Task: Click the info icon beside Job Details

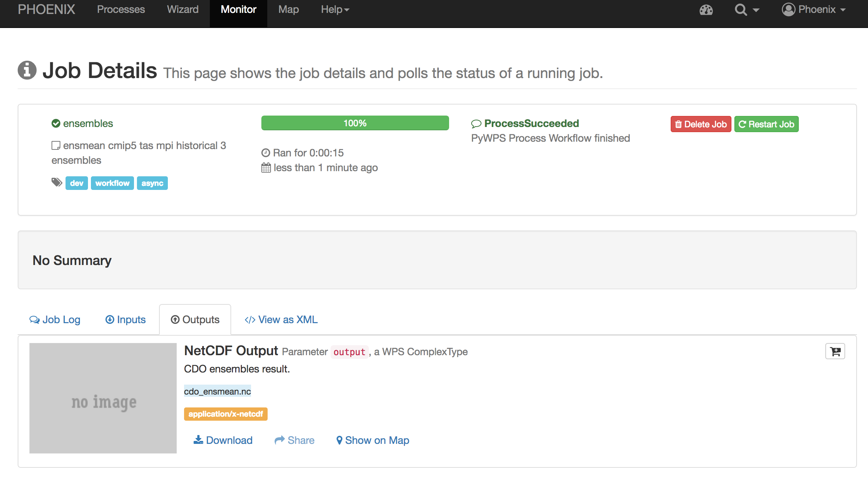Action: [27, 70]
